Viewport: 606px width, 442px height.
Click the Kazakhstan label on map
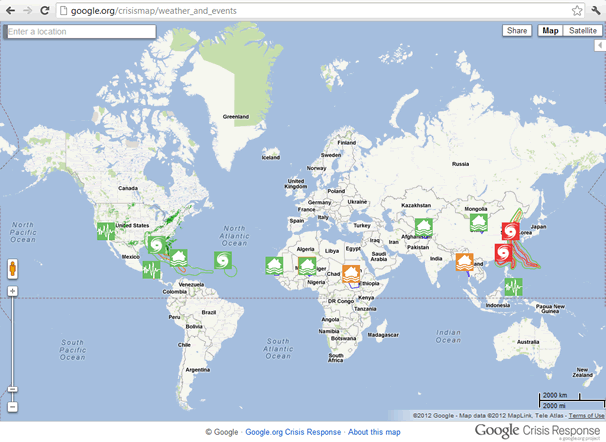click(416, 205)
